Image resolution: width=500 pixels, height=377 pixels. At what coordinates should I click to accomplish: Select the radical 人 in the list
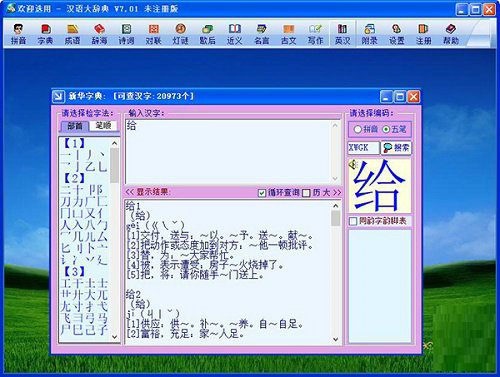coord(66,225)
